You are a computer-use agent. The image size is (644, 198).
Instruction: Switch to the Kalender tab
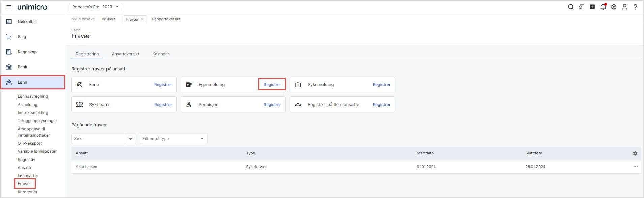(x=161, y=54)
